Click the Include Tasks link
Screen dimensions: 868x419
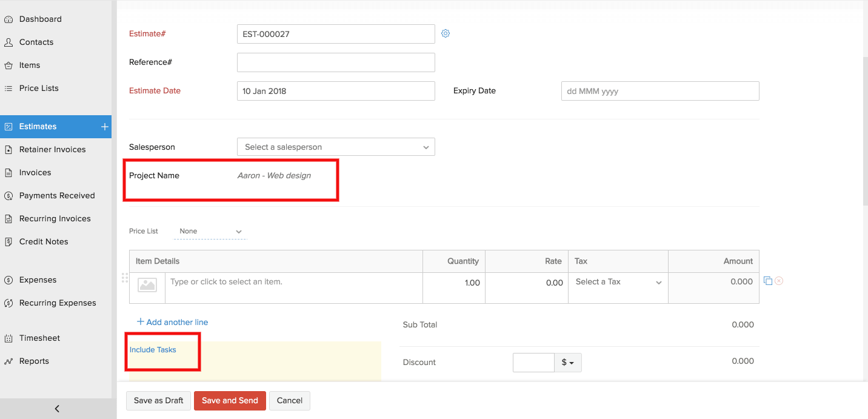click(153, 350)
